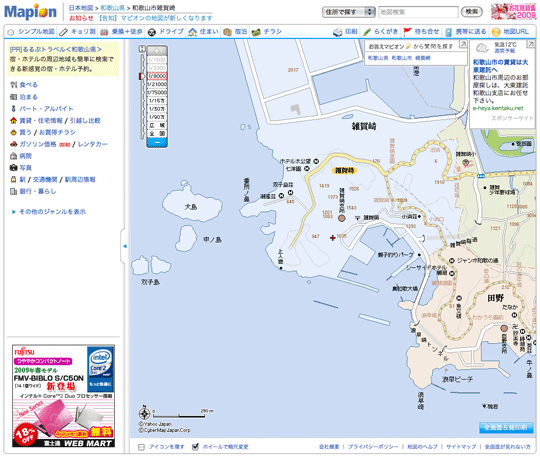This screenshot has width=540, height=459.
Task: Open the らくがき pencil drawing tool
Action: click(x=367, y=32)
